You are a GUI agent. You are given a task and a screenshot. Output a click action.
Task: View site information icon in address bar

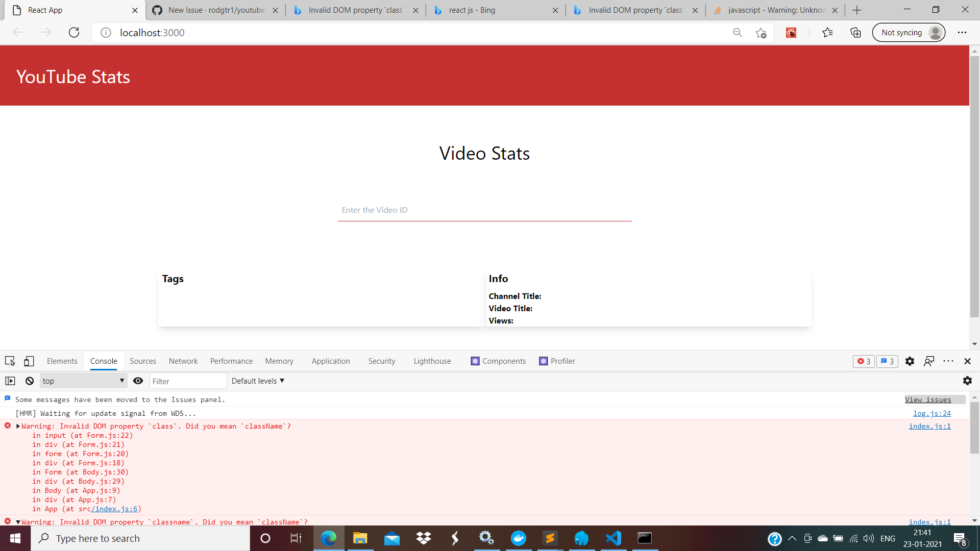(x=106, y=33)
